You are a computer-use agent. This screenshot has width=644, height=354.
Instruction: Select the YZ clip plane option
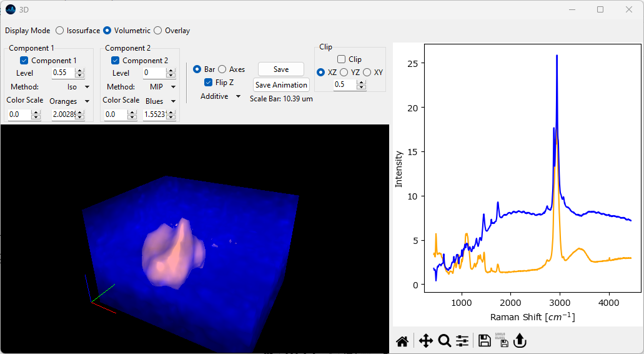(x=344, y=73)
